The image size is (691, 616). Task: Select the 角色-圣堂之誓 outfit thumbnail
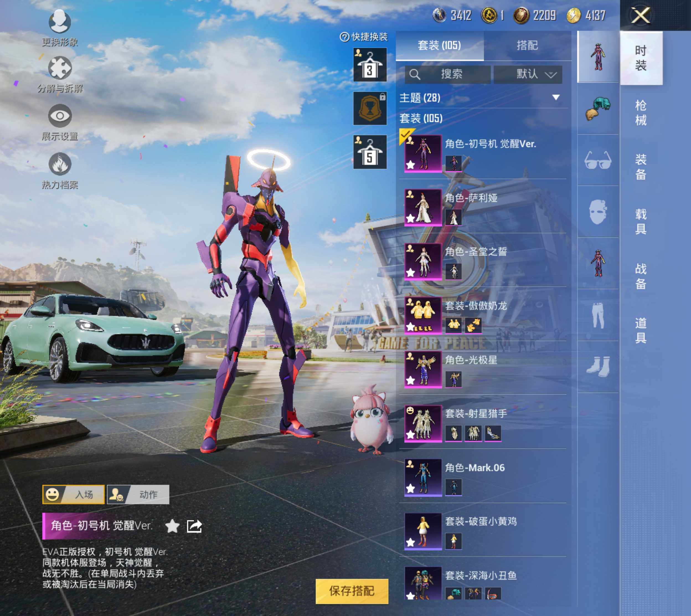tap(423, 261)
